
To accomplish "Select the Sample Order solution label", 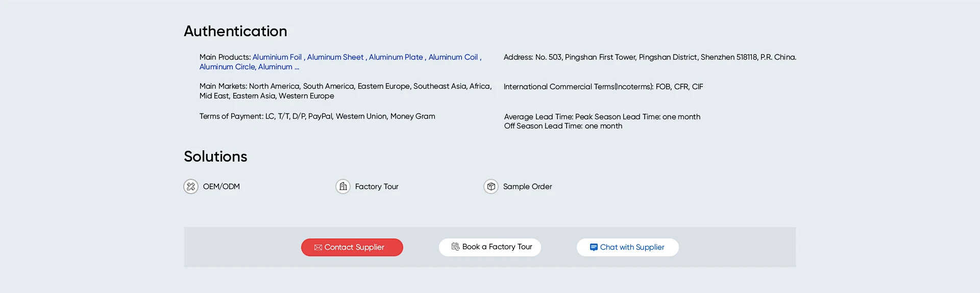I will (x=528, y=187).
